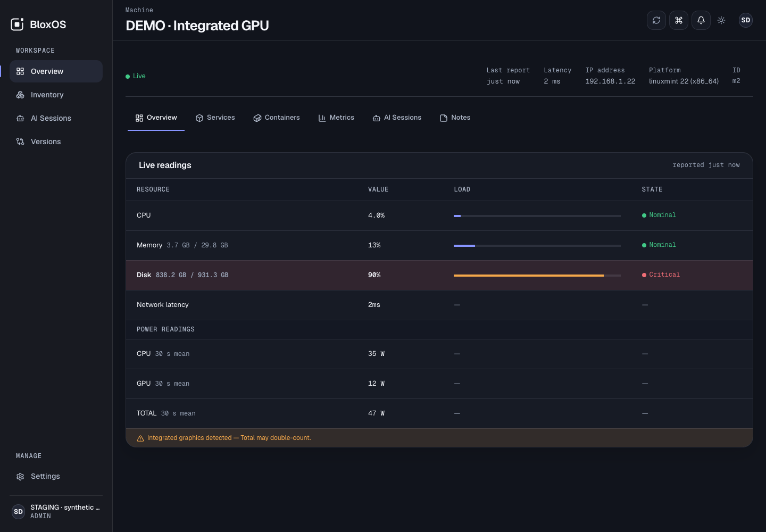The image size is (766, 532).
Task: Click the Metrics tab chart icon
Action: [322, 118]
